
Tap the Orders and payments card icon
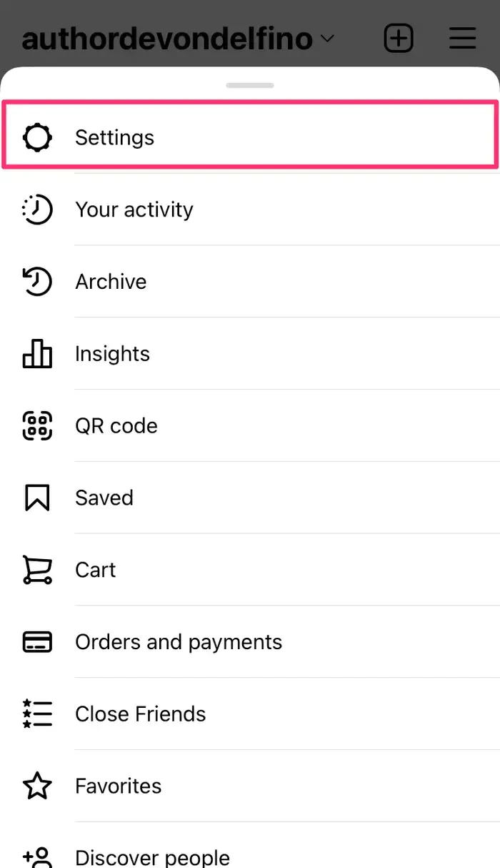tap(37, 642)
